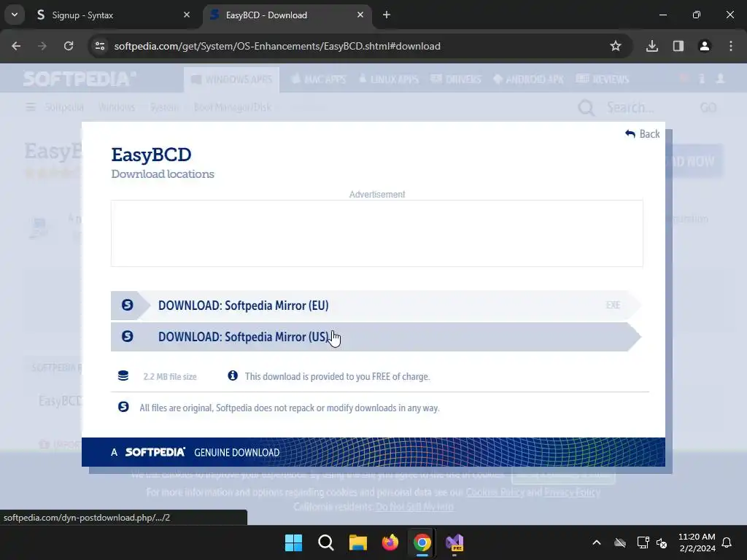747x560 pixels.
Task: Launch Firefox from the taskbar
Action: tap(390, 542)
